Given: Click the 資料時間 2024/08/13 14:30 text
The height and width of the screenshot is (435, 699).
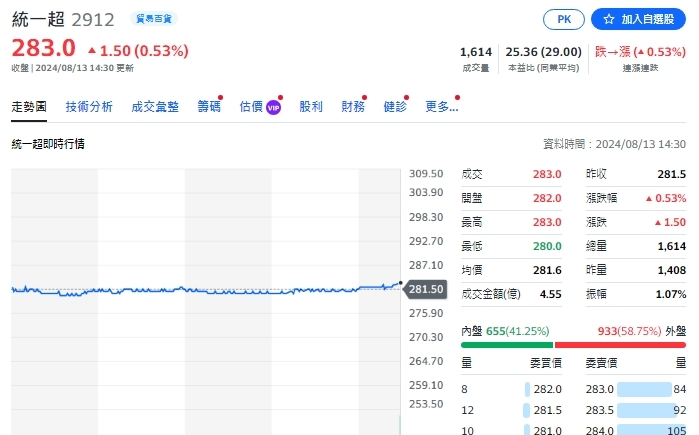Looking at the screenshot, I should coord(614,144).
